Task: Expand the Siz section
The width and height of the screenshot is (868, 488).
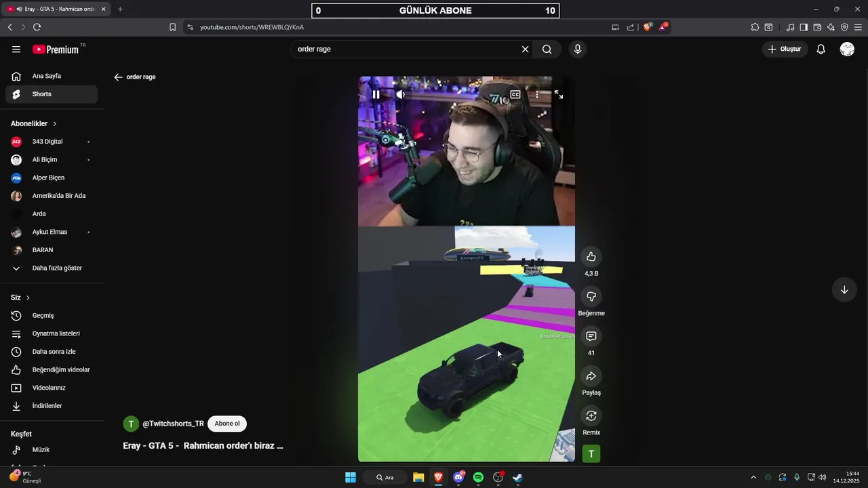Action: pyautogui.click(x=20, y=298)
